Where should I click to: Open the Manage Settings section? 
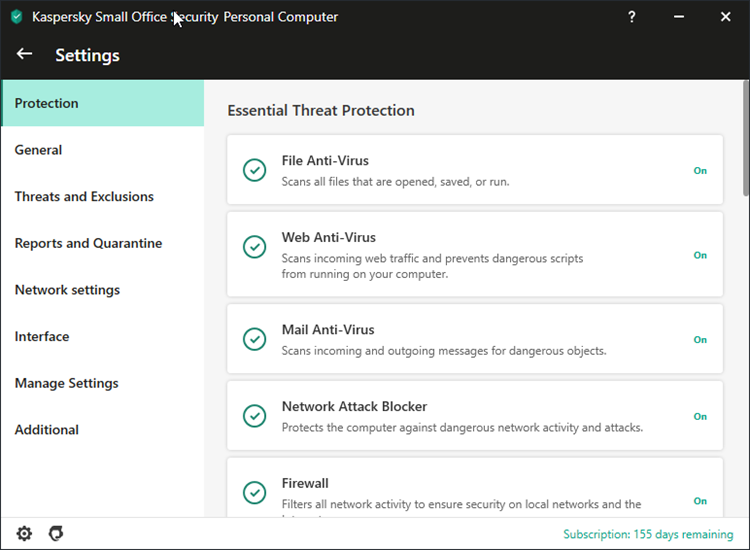coord(102,383)
